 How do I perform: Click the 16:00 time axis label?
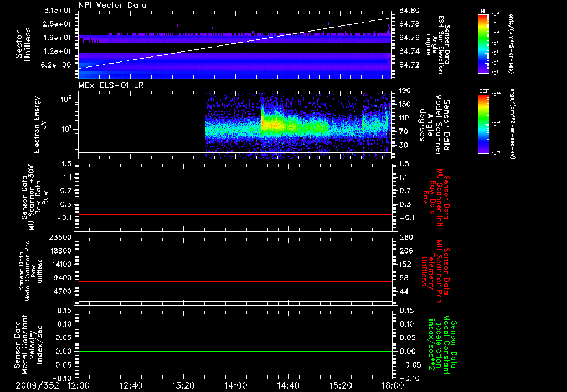tap(393, 385)
